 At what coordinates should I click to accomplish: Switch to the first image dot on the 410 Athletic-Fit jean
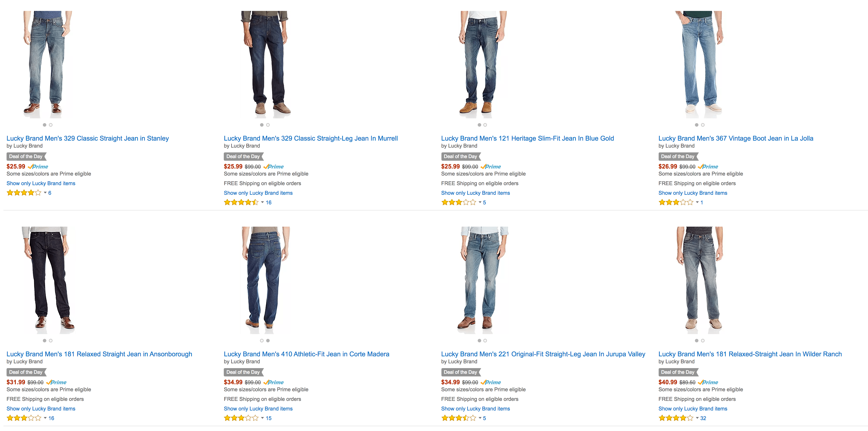(262, 341)
